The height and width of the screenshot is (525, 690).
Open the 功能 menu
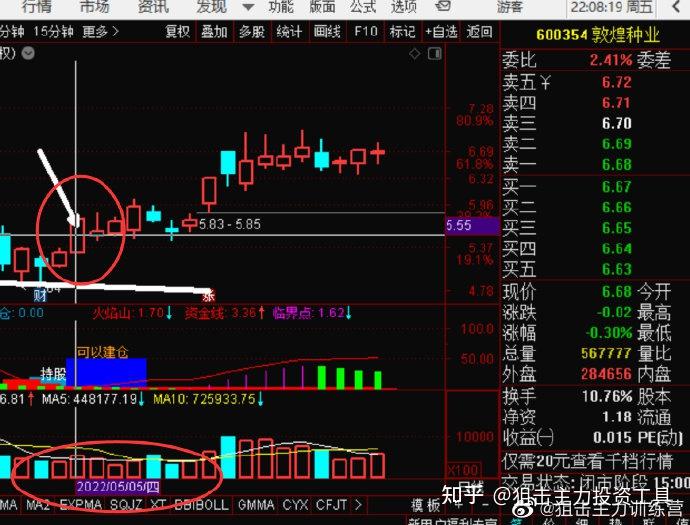(281, 6)
